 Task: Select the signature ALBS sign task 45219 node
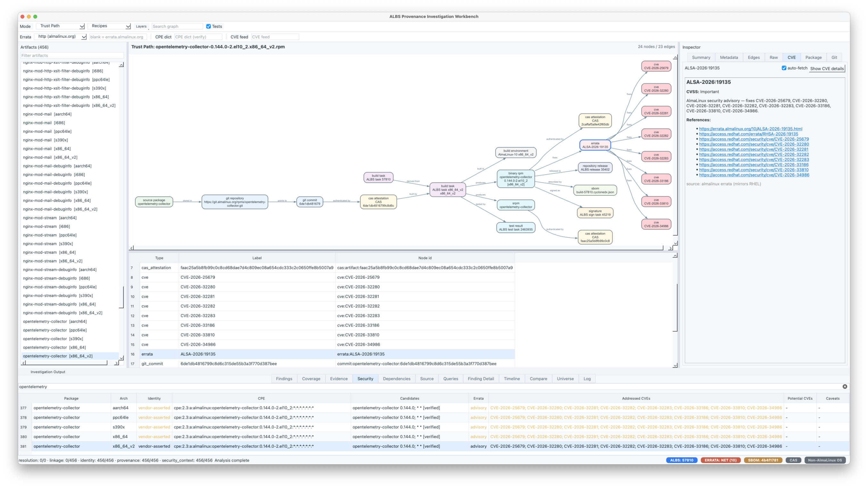pyautogui.click(x=595, y=213)
